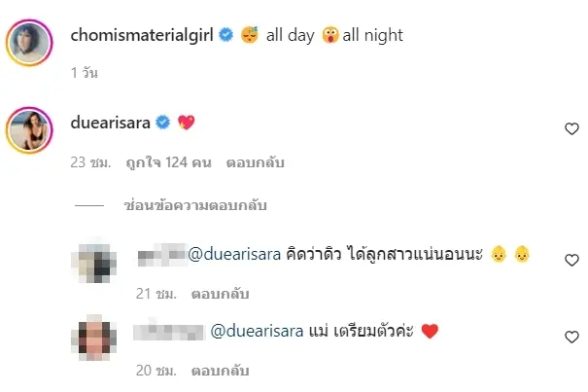Open @duearisara mention in first reply
Screen dimensions: 588x392
[234, 254]
